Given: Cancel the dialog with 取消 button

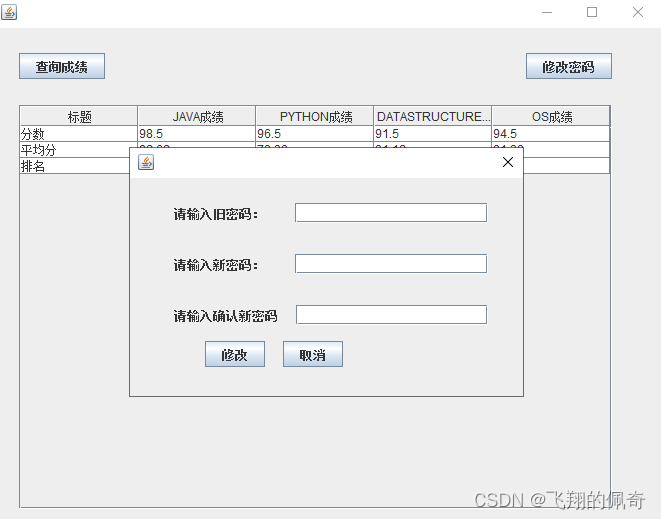Looking at the screenshot, I should (x=313, y=354).
